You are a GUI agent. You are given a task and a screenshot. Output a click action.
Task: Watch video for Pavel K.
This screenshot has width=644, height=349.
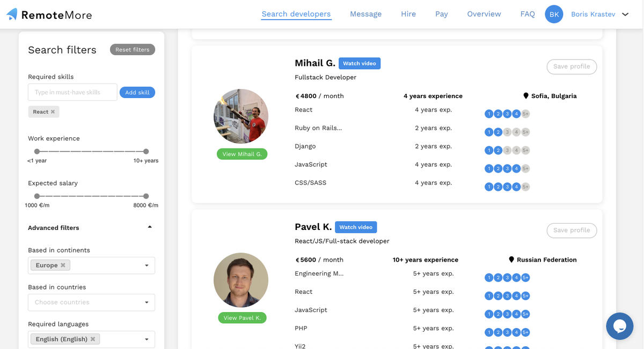tap(356, 227)
